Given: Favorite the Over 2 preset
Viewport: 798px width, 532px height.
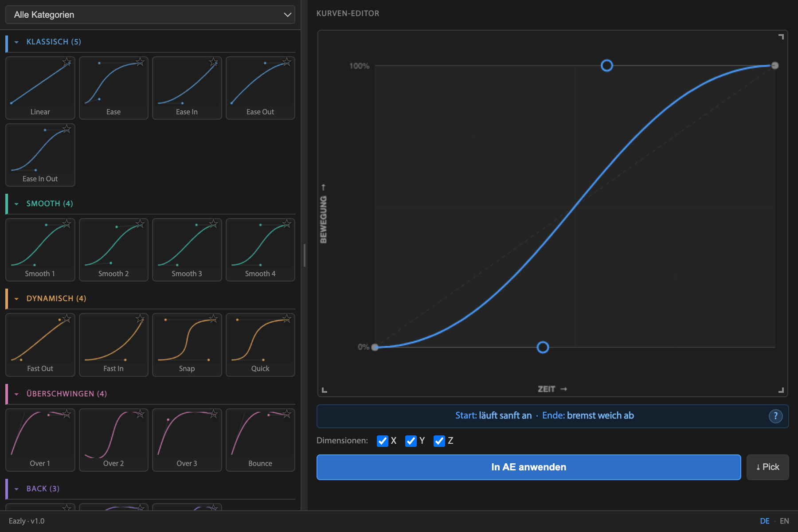Looking at the screenshot, I should tap(140, 414).
